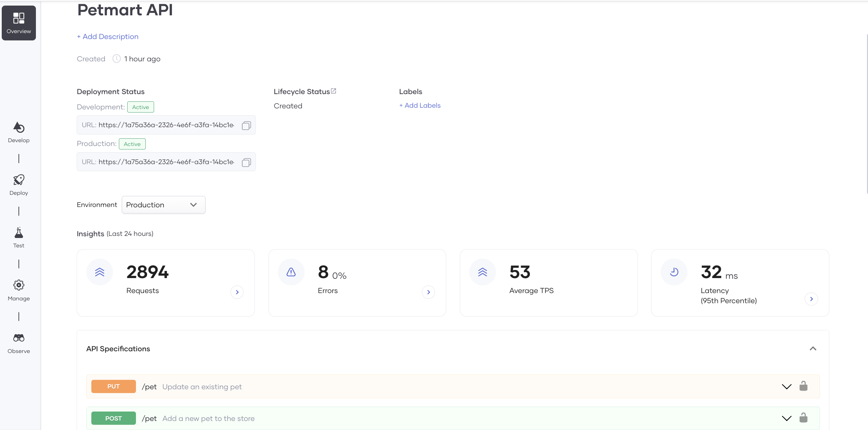Expand the POST /pet endpoint details
The image size is (868, 430).
pyautogui.click(x=786, y=418)
